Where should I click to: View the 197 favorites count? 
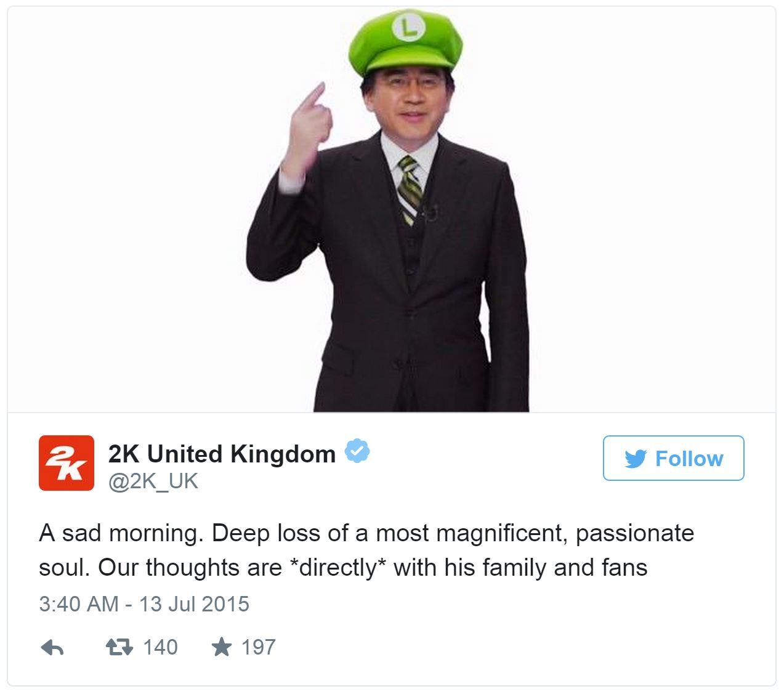coord(258,647)
